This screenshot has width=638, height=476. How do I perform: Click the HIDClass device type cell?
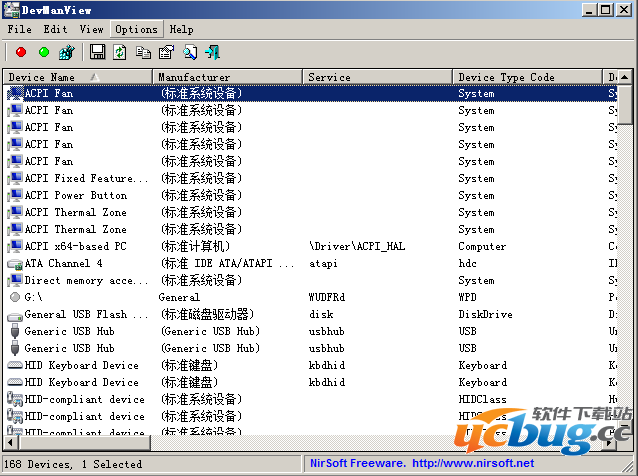[x=482, y=399]
